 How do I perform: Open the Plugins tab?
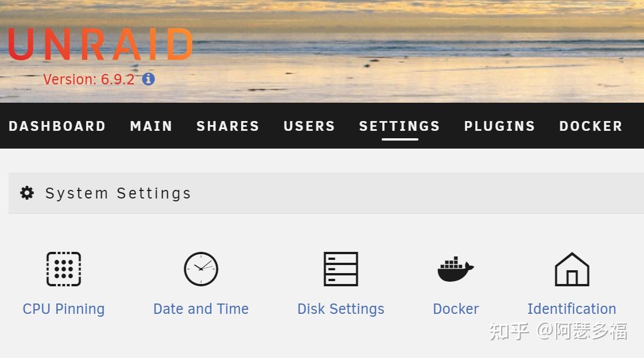[x=499, y=126]
